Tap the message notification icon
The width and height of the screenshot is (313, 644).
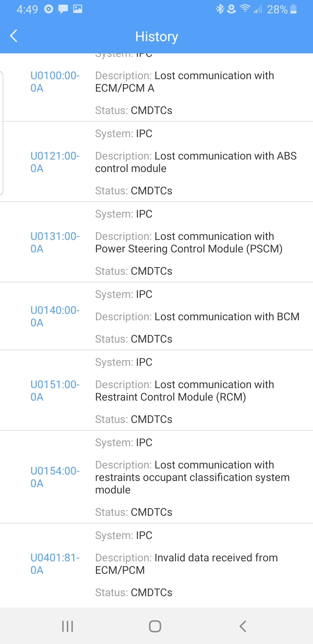coord(63,9)
